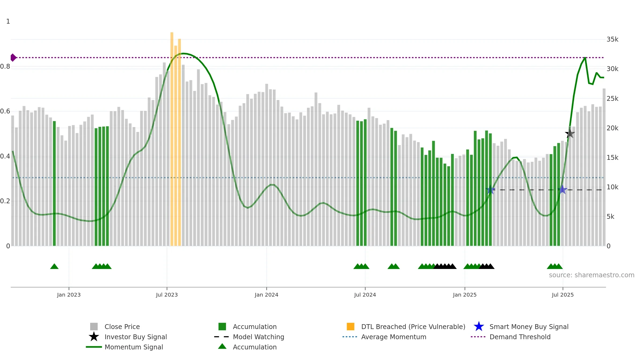Click the source: sharemaestro.com text
Image resolution: width=644 pixels, height=362 pixels.
point(592,275)
